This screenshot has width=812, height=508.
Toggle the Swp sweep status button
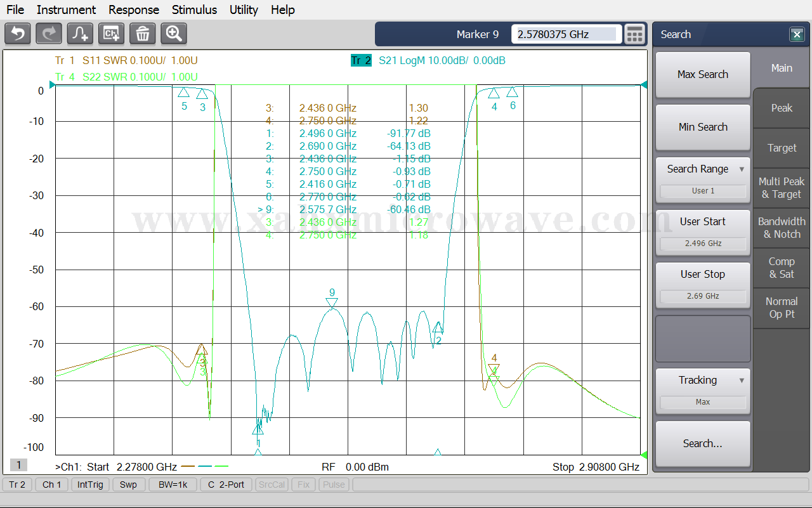[128, 485]
